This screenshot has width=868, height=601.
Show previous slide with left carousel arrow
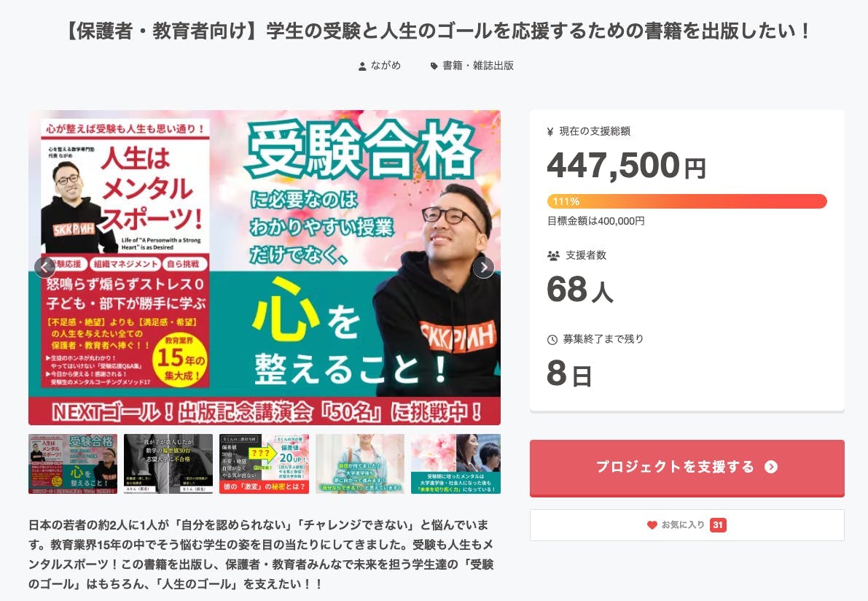(44, 268)
